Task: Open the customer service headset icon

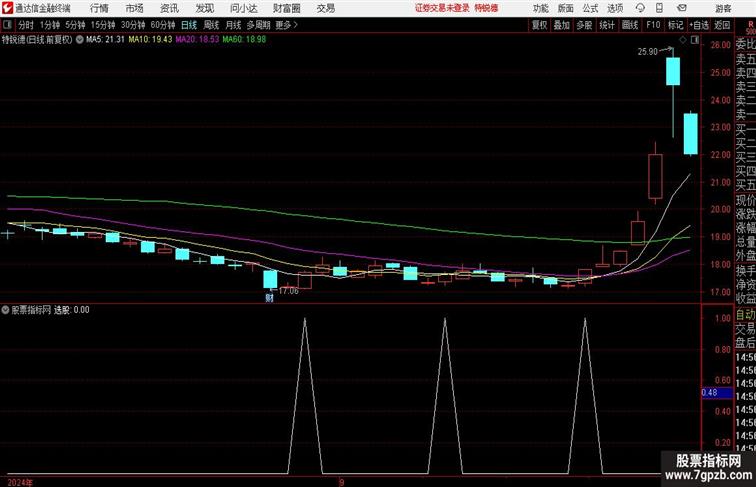Action: [640, 8]
